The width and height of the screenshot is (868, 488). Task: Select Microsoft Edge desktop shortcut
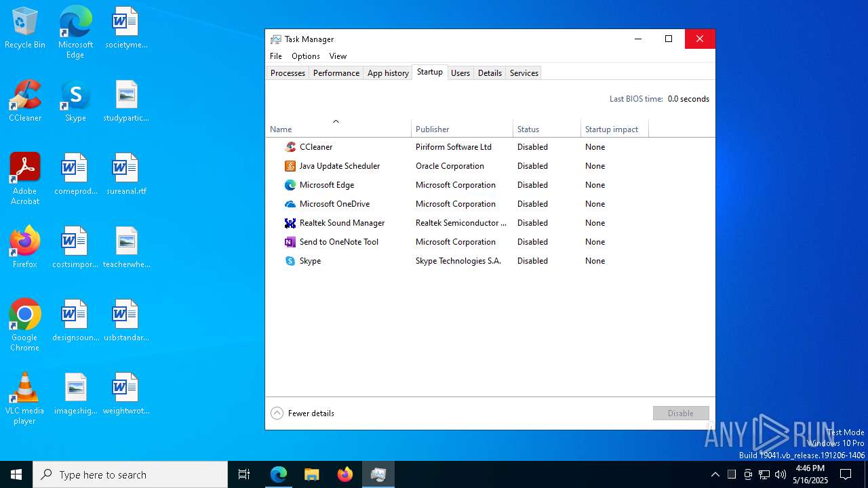75,33
